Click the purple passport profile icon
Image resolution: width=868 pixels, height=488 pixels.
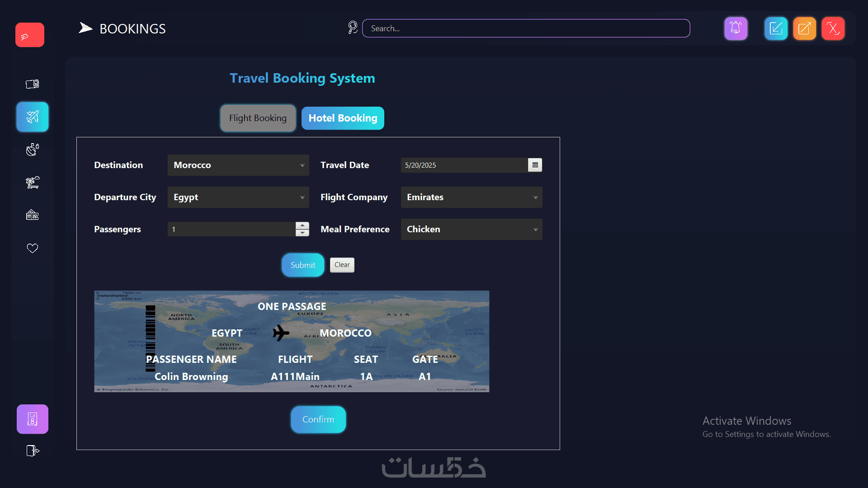pos(32,419)
